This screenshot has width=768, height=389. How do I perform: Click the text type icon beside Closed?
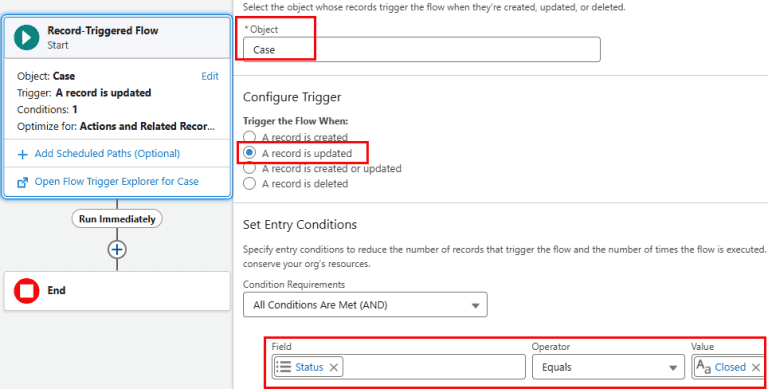[704, 367]
